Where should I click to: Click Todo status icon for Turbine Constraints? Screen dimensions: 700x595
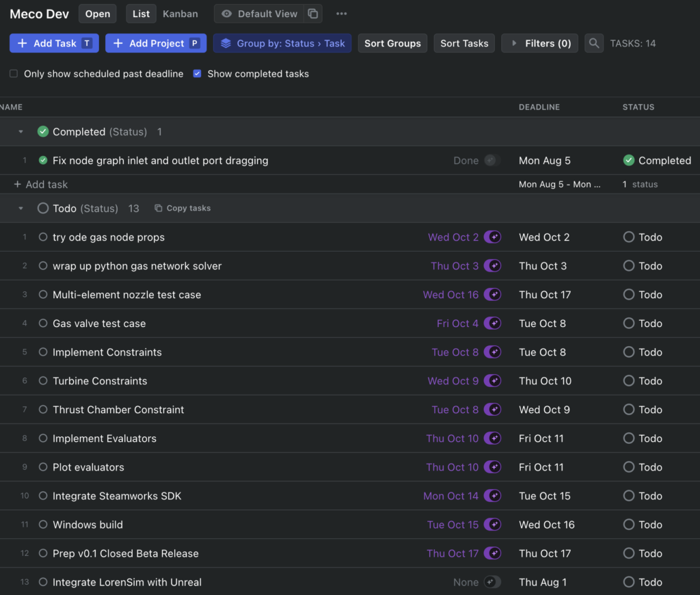point(629,381)
